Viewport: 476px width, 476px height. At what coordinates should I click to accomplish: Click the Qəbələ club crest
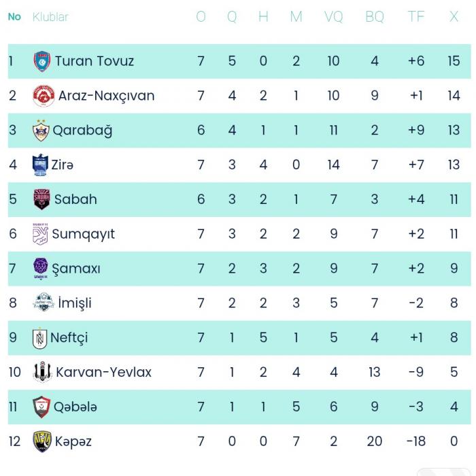[41, 407]
